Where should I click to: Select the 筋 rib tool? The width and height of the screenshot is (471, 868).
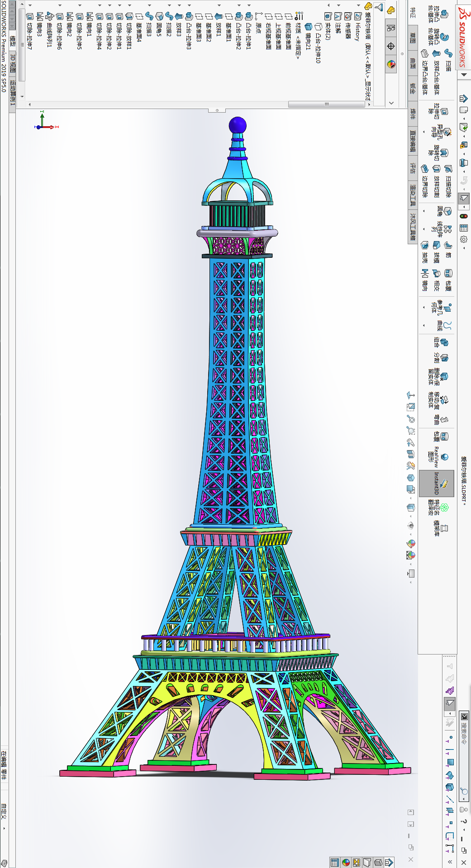click(448, 249)
